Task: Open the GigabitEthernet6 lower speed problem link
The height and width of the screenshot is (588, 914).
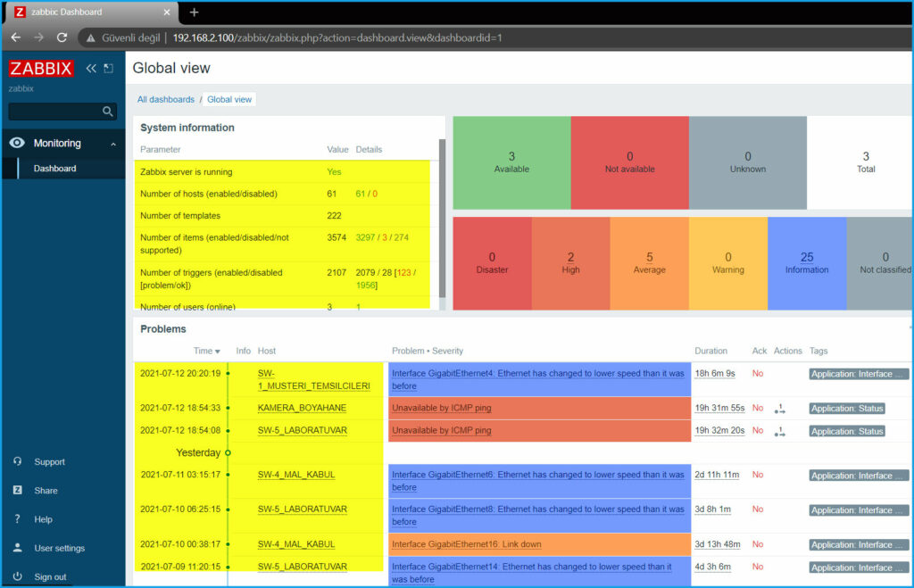Action: [x=538, y=481]
